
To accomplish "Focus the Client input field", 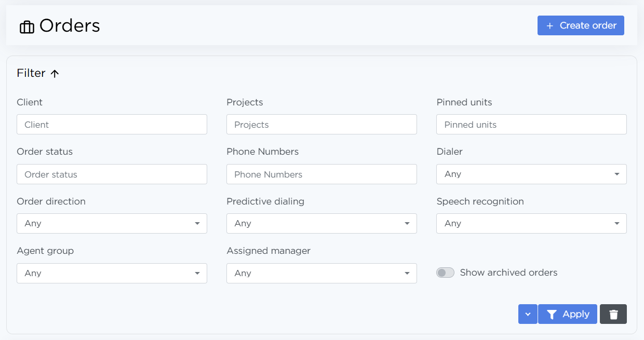I will click(112, 125).
